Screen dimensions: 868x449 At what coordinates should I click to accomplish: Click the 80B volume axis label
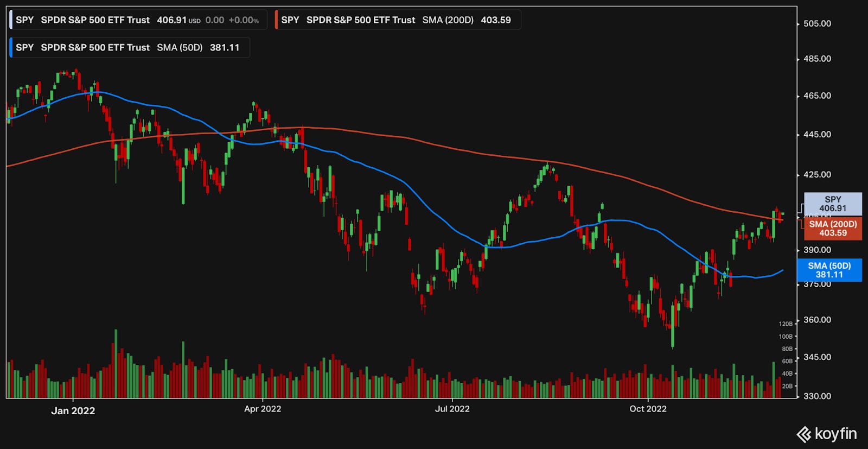pos(787,349)
